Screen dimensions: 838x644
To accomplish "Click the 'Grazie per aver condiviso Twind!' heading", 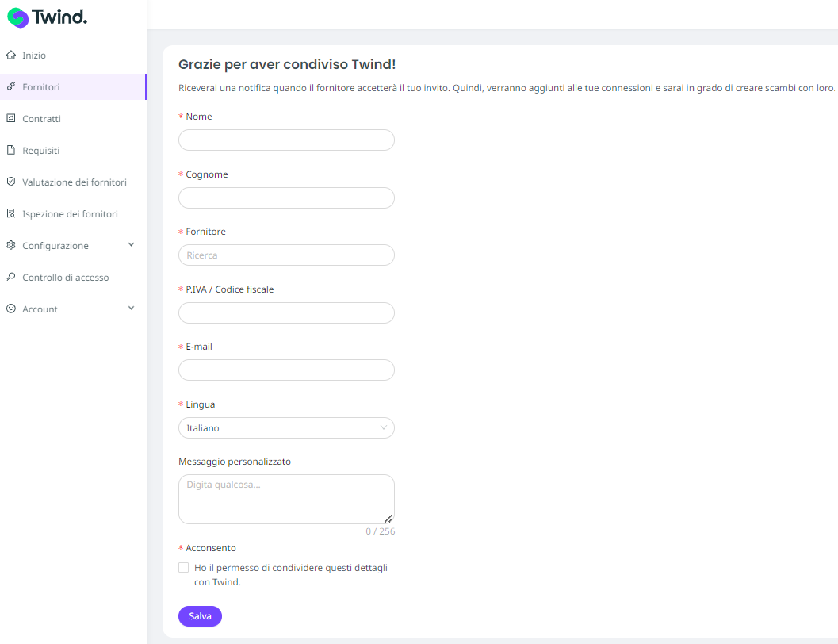I will pos(287,64).
